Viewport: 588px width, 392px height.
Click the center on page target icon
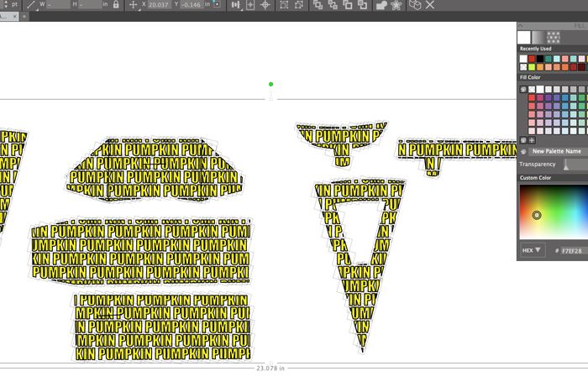(265, 5)
